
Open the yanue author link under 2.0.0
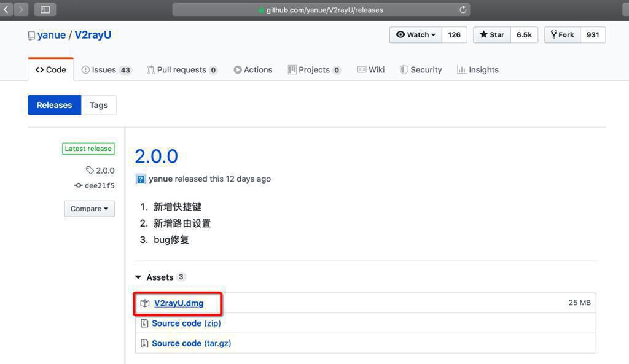[160, 179]
